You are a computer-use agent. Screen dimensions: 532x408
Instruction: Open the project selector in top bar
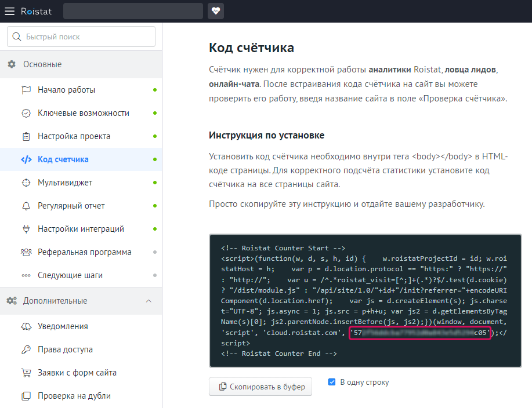(x=133, y=11)
